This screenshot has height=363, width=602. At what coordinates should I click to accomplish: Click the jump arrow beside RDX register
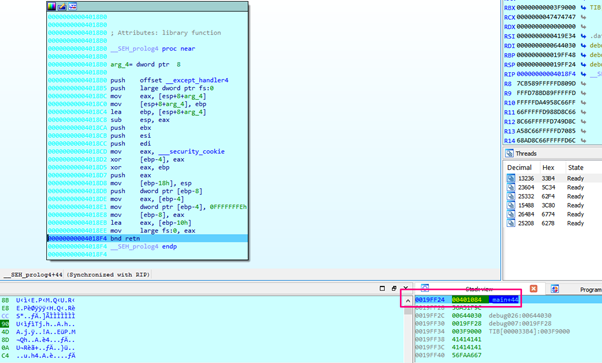coord(584,27)
